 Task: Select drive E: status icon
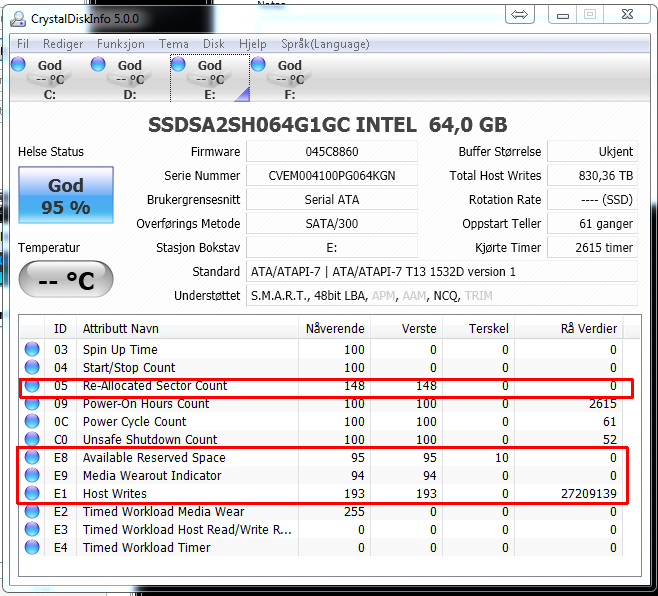(x=178, y=64)
